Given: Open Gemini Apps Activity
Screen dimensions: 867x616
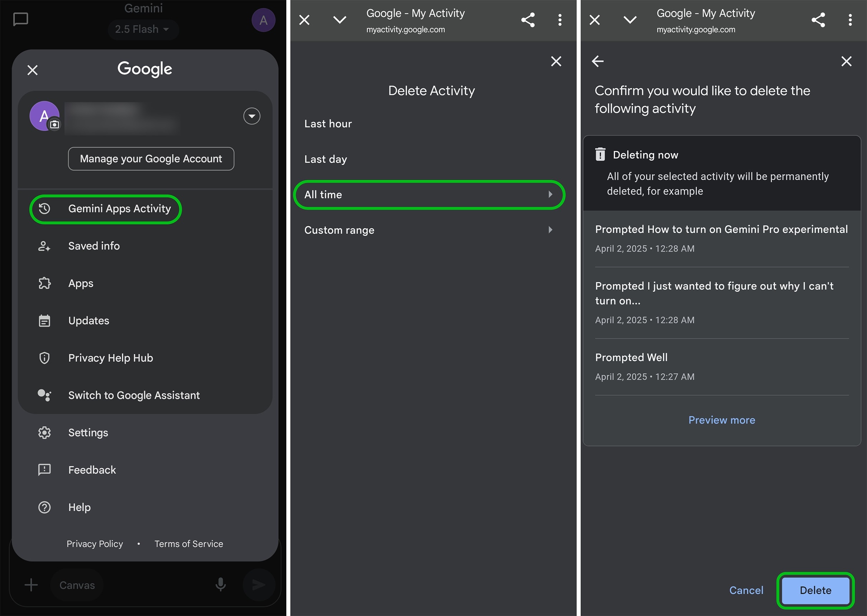Looking at the screenshot, I should (x=105, y=209).
